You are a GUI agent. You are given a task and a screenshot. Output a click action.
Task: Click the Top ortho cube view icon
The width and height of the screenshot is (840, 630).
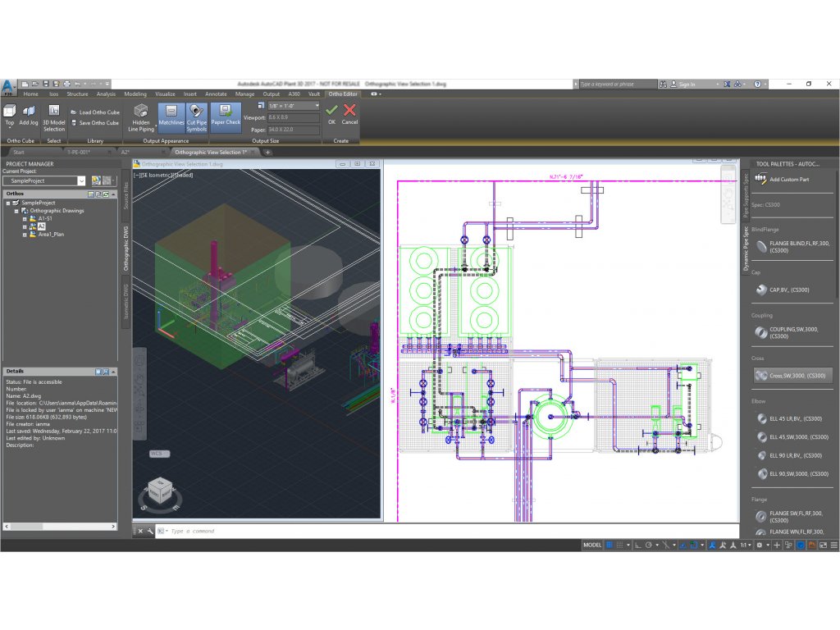[10, 111]
